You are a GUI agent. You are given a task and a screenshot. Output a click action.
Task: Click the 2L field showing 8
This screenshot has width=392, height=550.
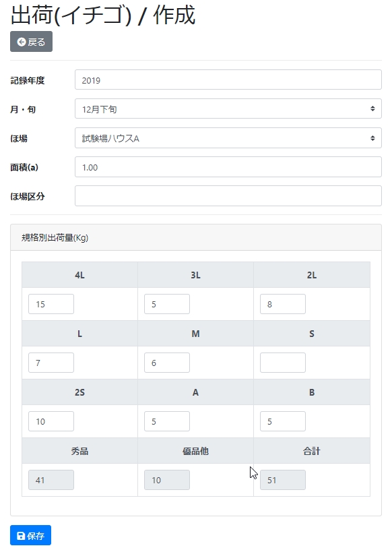pos(282,304)
